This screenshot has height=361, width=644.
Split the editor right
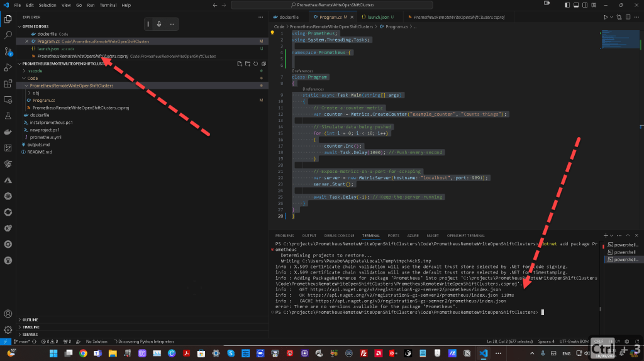[x=628, y=17]
